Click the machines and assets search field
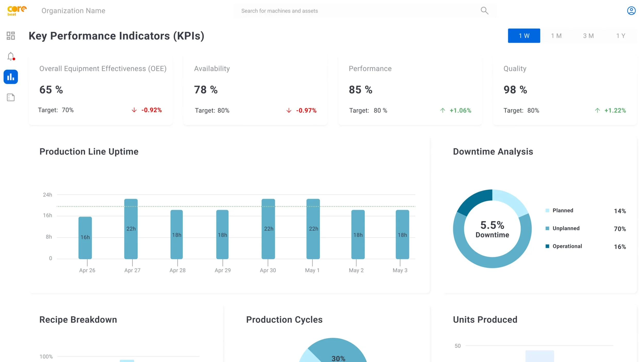644x362 pixels. pyautogui.click(x=366, y=11)
